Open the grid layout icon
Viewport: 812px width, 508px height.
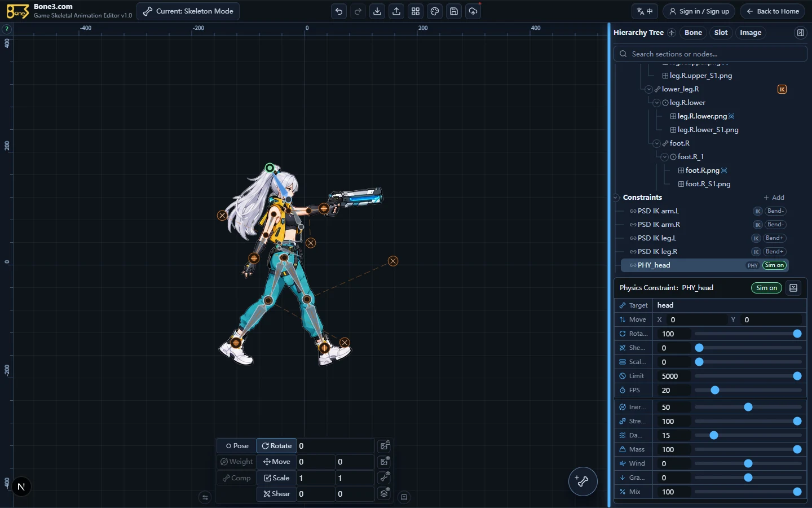[416, 11]
